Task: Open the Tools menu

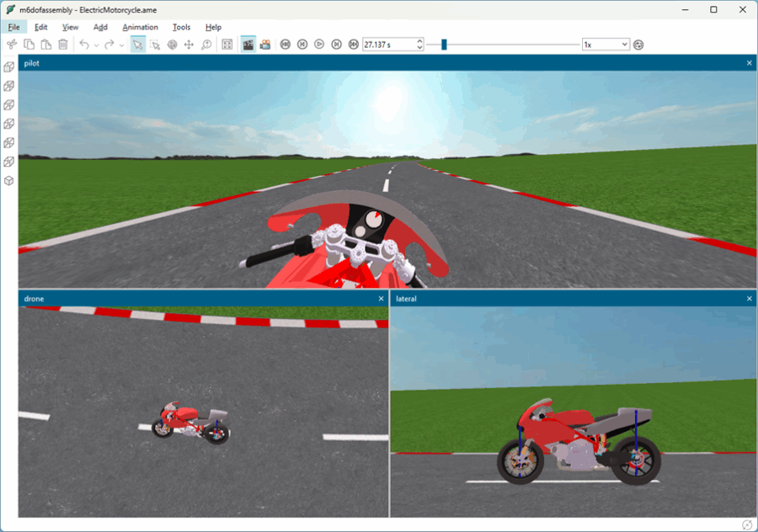Action: [181, 27]
